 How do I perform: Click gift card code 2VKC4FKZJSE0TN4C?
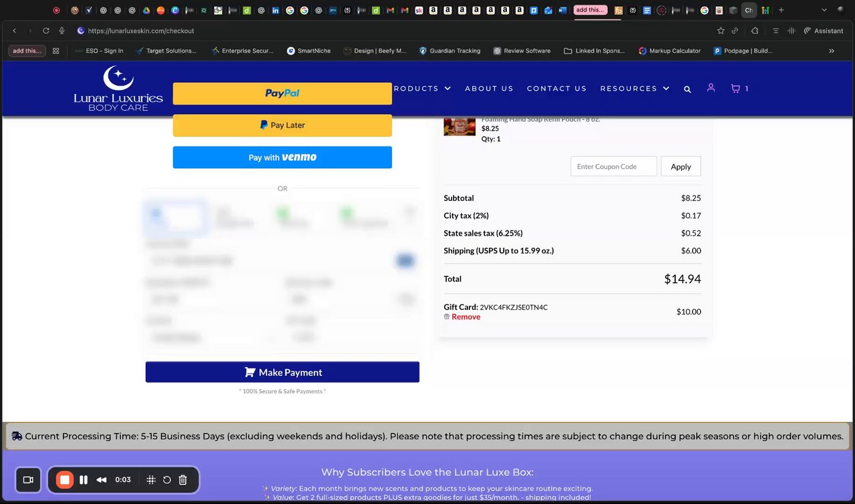[514, 308]
